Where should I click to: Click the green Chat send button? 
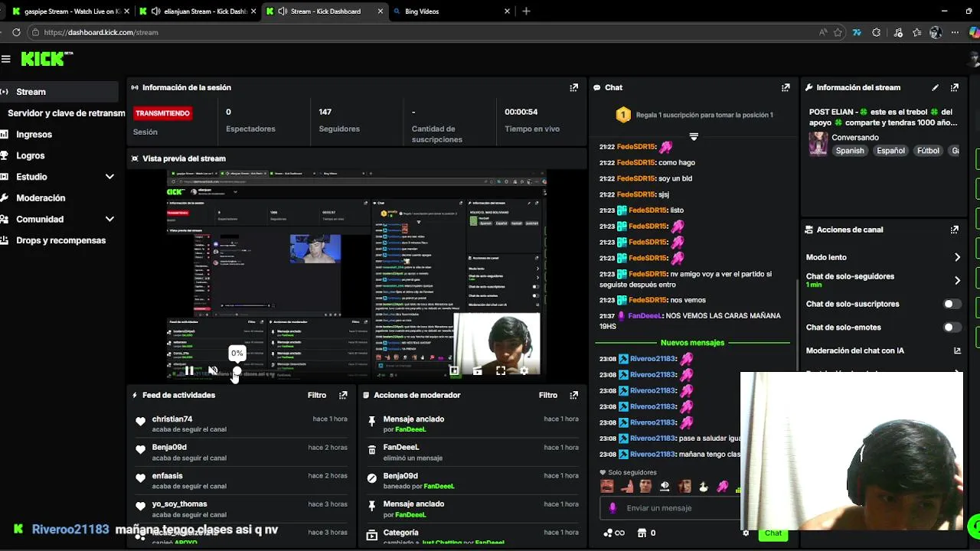point(773,533)
